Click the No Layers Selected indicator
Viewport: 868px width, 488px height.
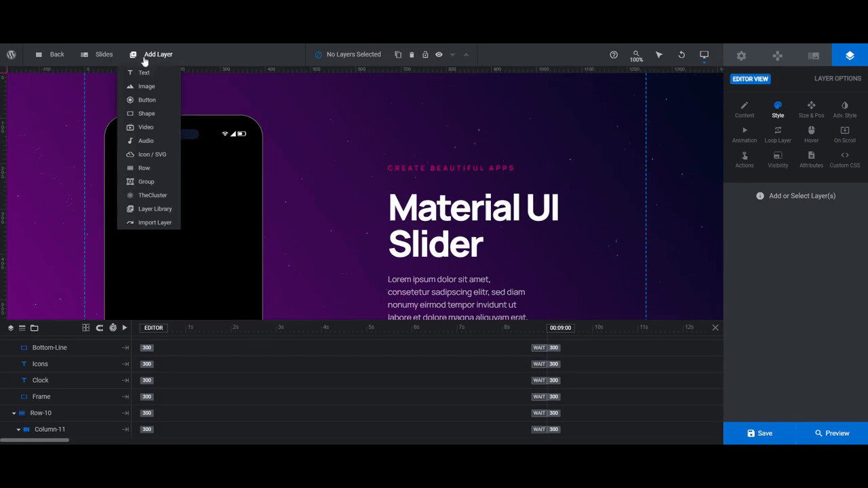click(348, 55)
